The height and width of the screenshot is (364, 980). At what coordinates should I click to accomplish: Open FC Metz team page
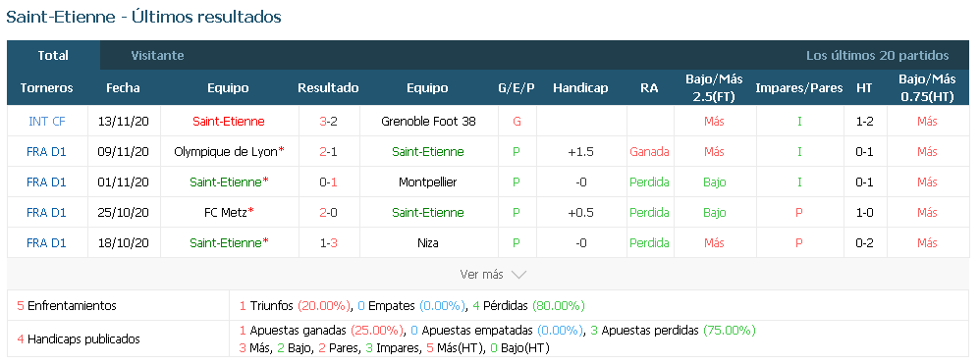[x=226, y=212]
